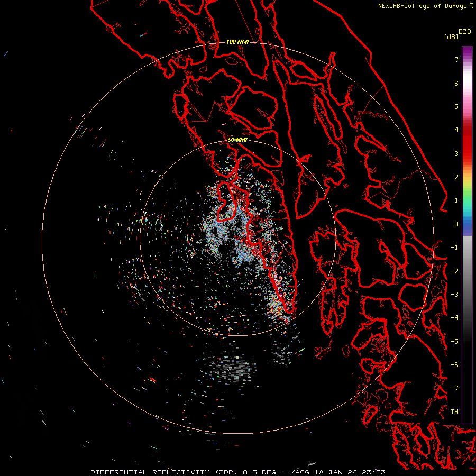Image resolution: width=476 pixels, height=476 pixels.
Task: Click the 50 NMI range ring label
Action: pos(237,140)
